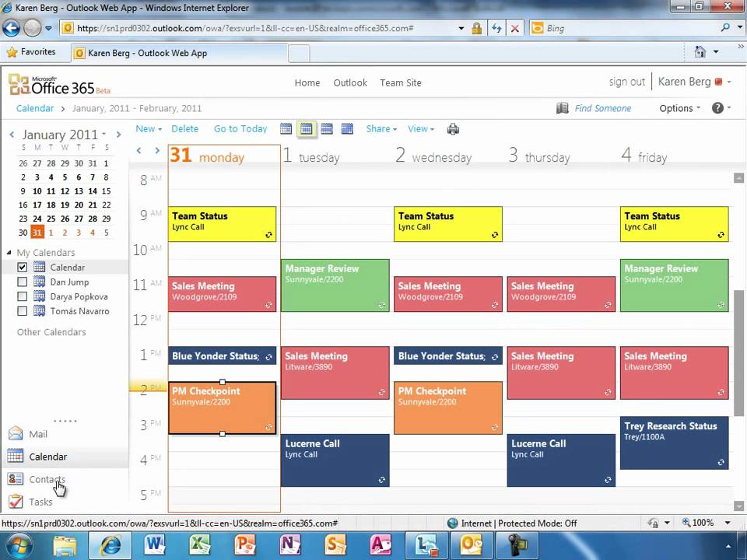Viewport: 747px width, 560px height.
Task: Click the Office 365 logo
Action: coord(60,86)
